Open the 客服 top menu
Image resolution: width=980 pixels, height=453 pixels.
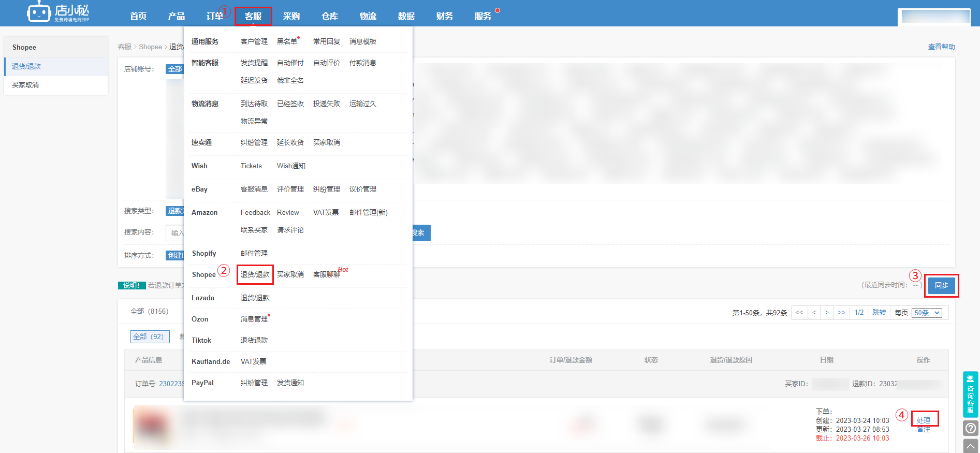[x=253, y=16]
